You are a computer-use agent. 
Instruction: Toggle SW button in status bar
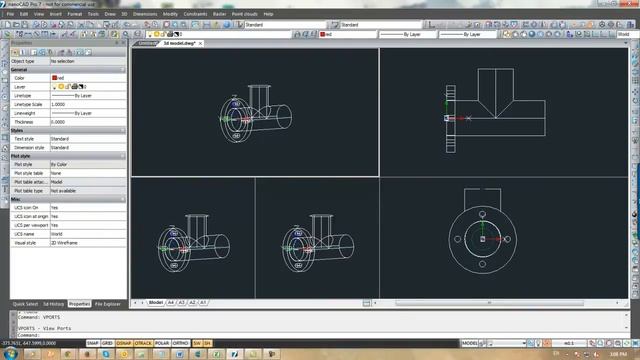pos(197,343)
